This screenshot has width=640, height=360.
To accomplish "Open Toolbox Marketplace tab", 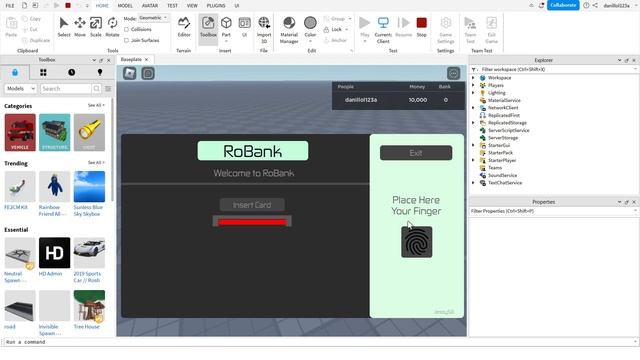I will (x=15, y=72).
